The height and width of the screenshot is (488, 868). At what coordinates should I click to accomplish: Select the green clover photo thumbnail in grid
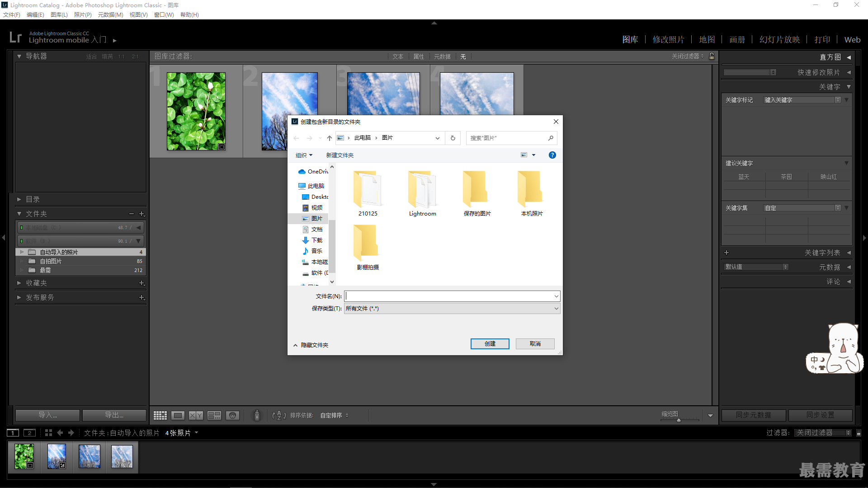click(x=196, y=111)
